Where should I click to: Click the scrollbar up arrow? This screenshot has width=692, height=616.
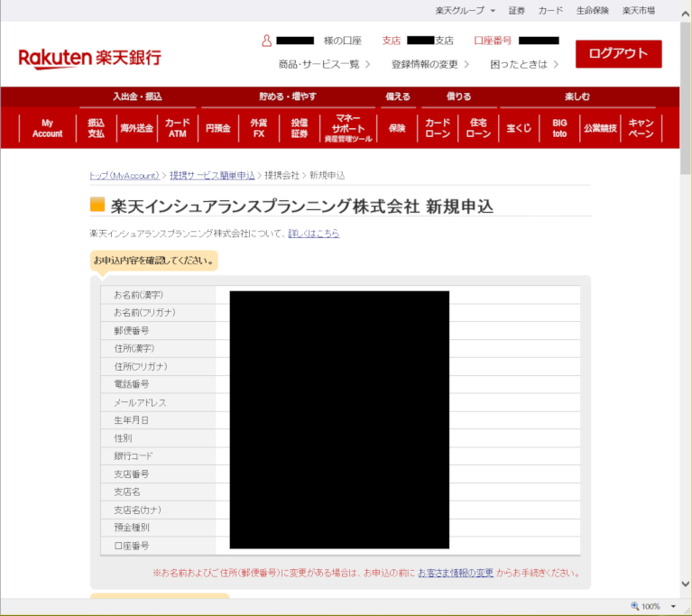point(686,14)
